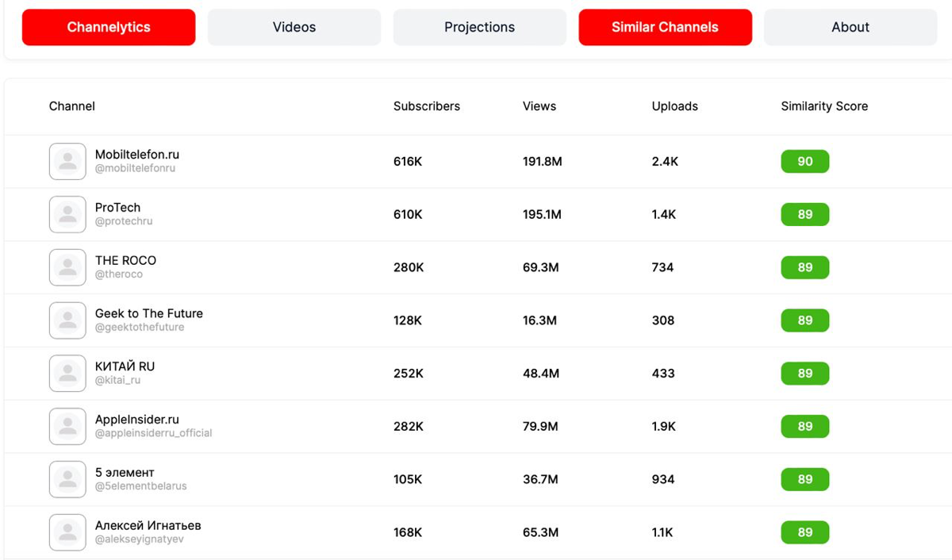
Task: Click КИТАЙ RU's similarity score badge
Action: tap(805, 374)
